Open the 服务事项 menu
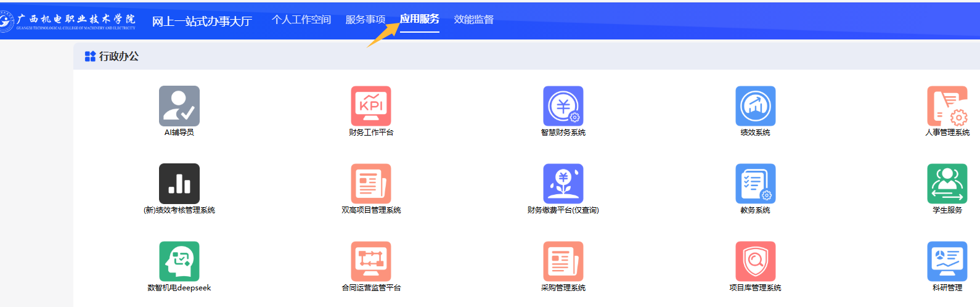Screen dimensions: 980x307 coord(365,20)
